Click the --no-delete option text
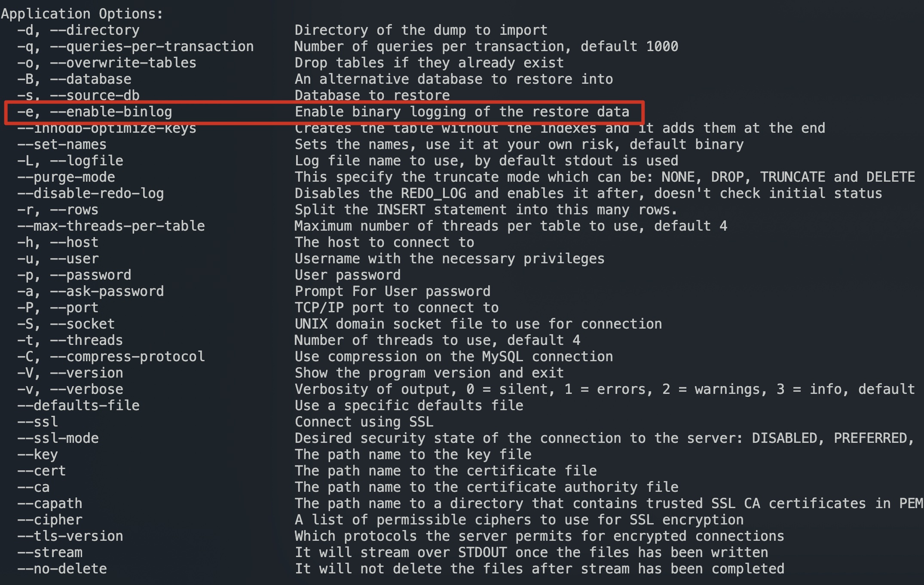 coord(62,569)
